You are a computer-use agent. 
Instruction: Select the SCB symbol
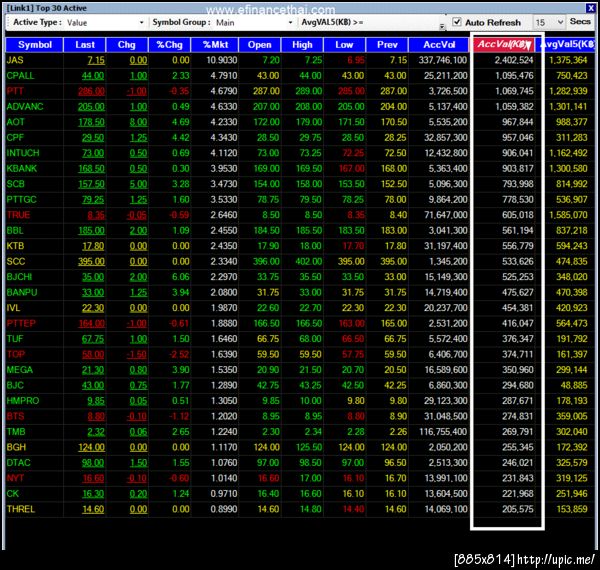16,184
